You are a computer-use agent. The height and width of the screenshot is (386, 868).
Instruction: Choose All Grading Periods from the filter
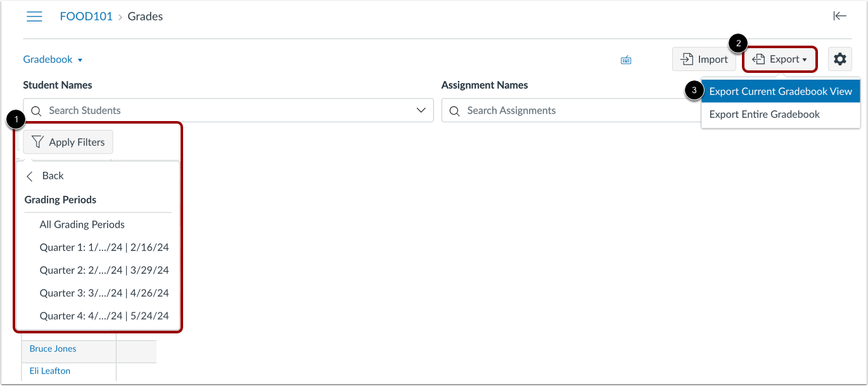[82, 224]
